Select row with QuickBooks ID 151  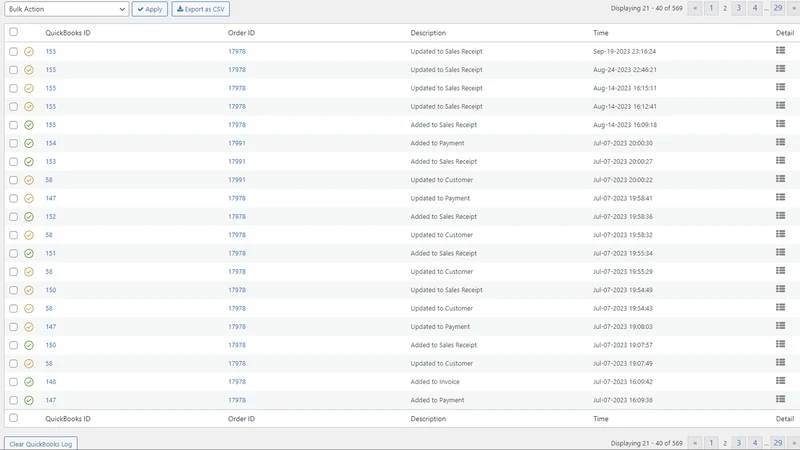point(13,254)
